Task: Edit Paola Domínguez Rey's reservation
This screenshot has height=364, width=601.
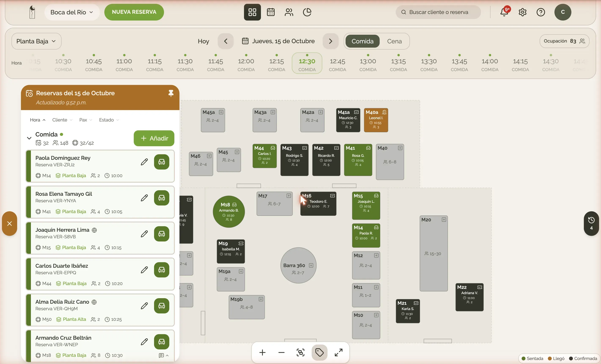Action: tap(144, 162)
